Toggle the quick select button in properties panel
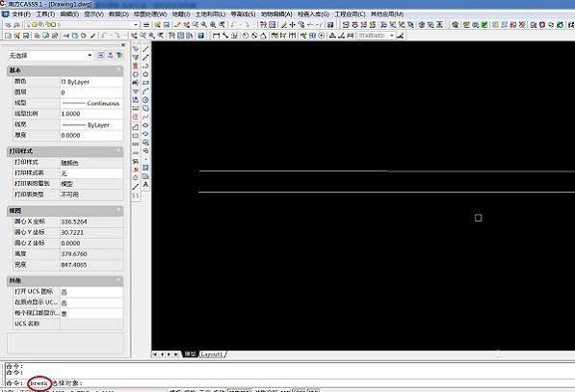575x392 pixels. tap(119, 55)
